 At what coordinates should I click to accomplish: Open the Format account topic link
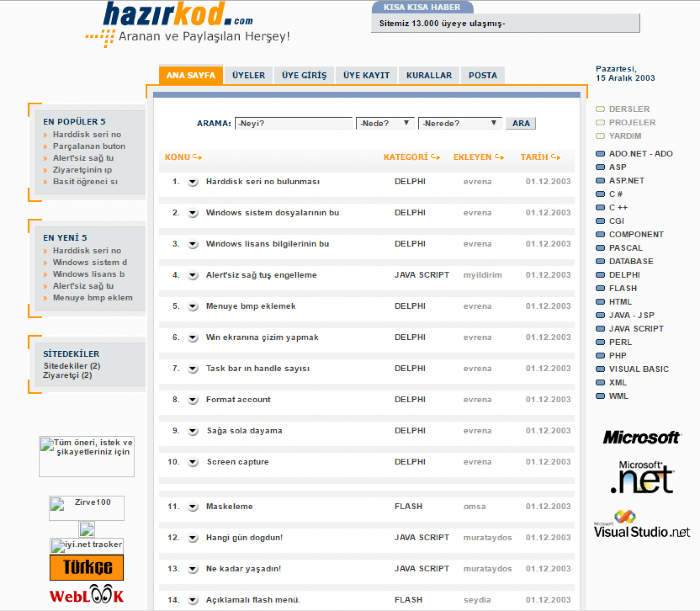coord(238,400)
